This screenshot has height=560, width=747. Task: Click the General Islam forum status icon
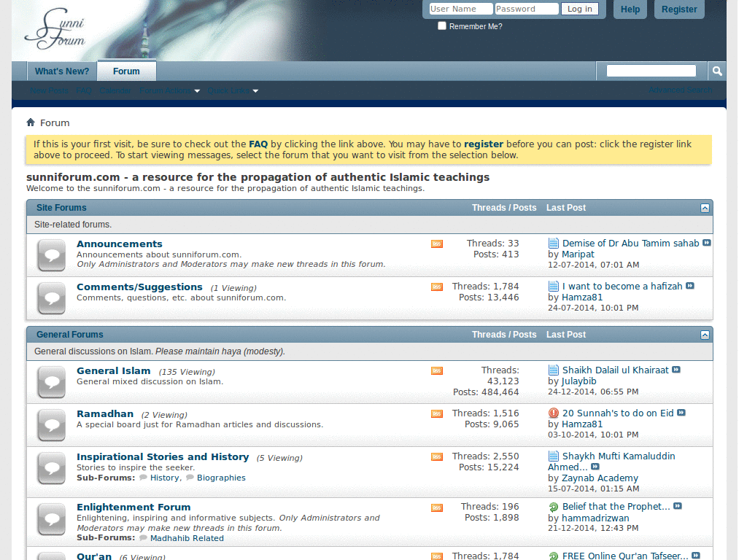point(52,382)
